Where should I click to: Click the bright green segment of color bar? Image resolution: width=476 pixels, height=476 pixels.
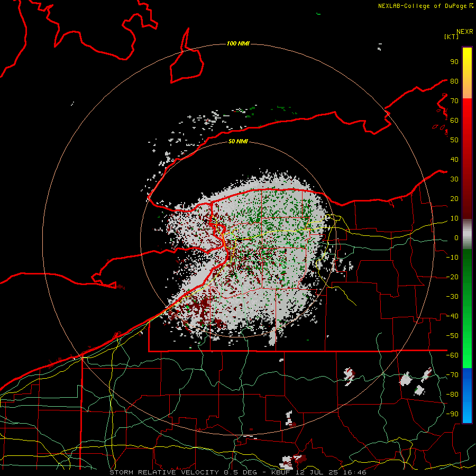[x=467, y=309]
